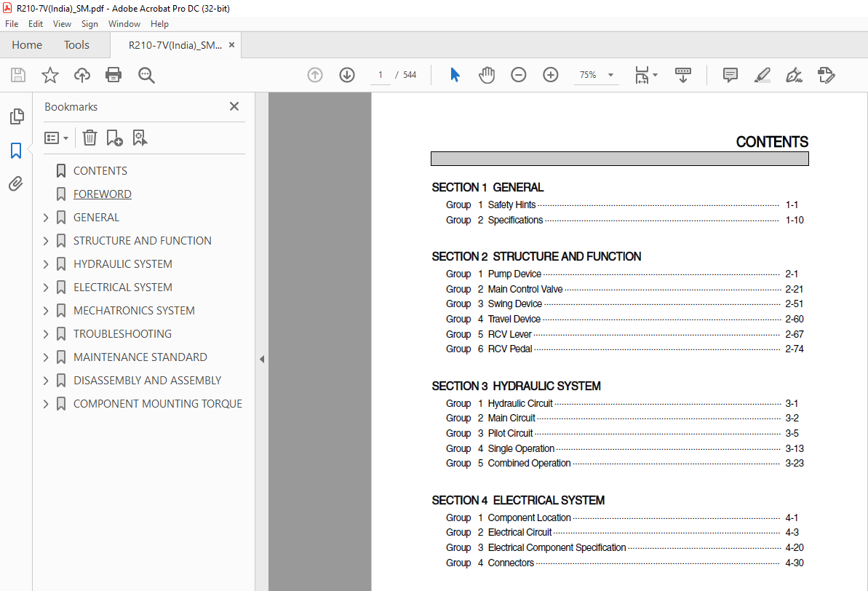The height and width of the screenshot is (591, 868).
Task: Collapse the navigation pane with divider arrow
Action: [262, 359]
